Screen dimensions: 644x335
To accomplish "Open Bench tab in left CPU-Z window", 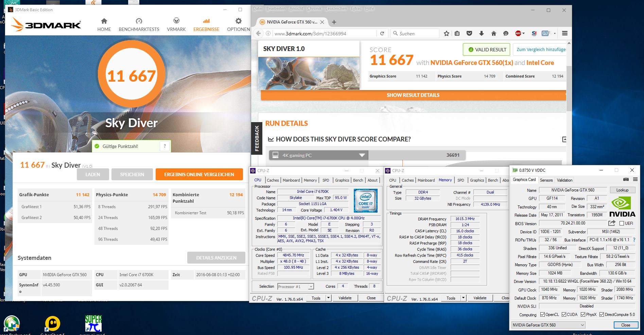I will click(x=358, y=180).
